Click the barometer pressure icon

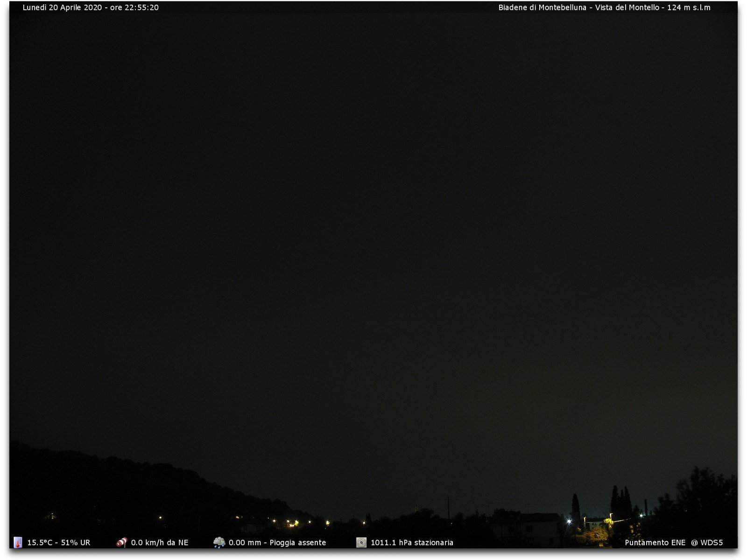361,542
